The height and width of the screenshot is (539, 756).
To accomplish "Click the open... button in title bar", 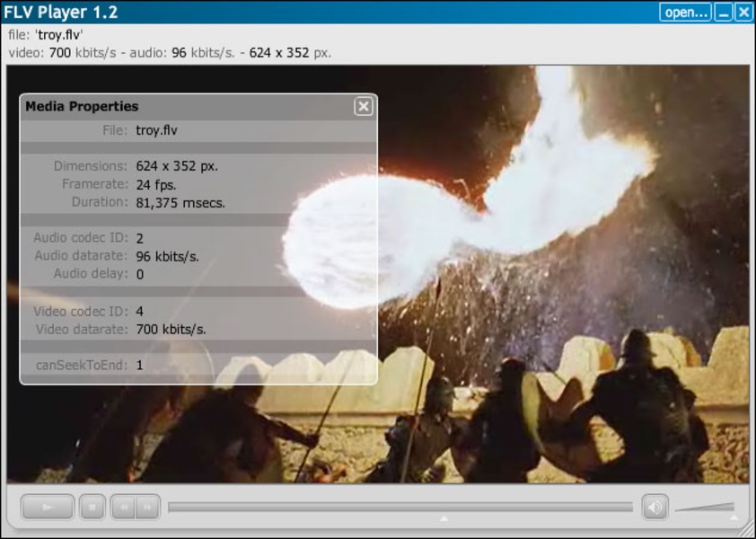I will coord(686,13).
